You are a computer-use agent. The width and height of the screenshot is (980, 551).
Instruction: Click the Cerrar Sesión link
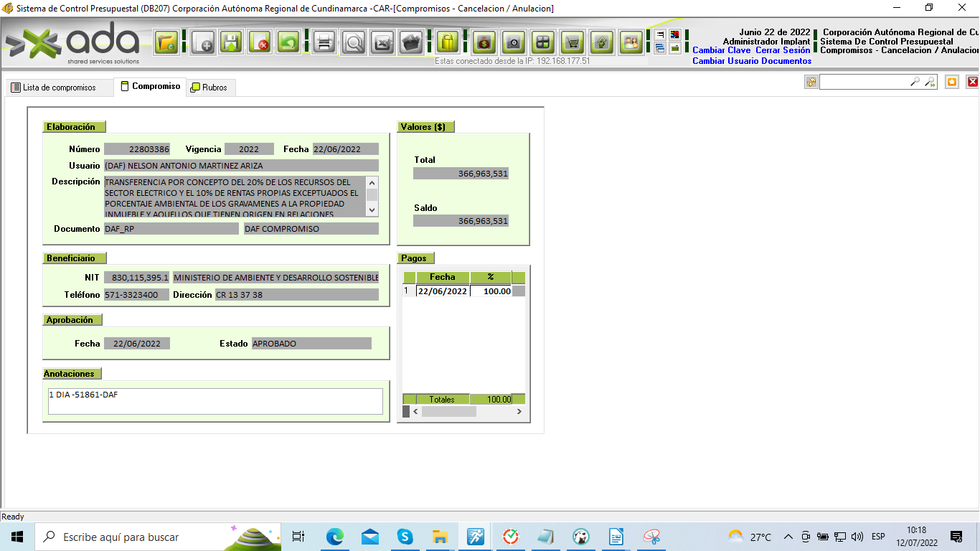[x=783, y=50]
